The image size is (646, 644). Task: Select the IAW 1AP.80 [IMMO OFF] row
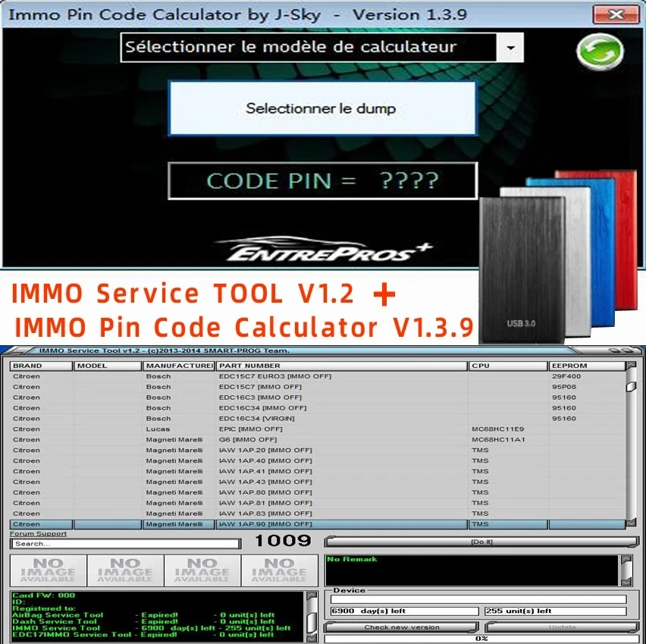(x=317, y=493)
